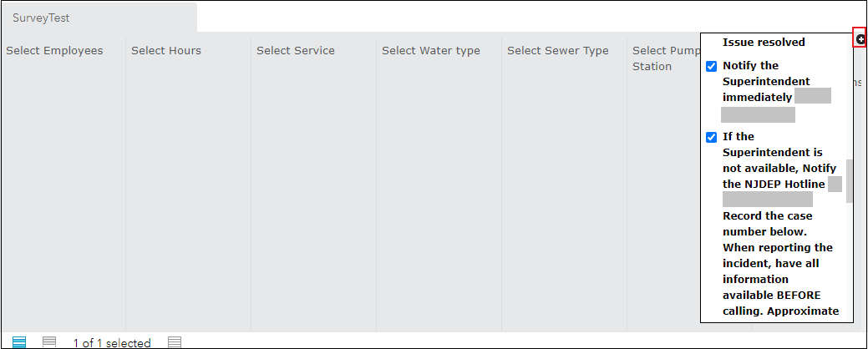Click the Select Hours column header
This screenshot has width=868, height=349.
tap(166, 51)
